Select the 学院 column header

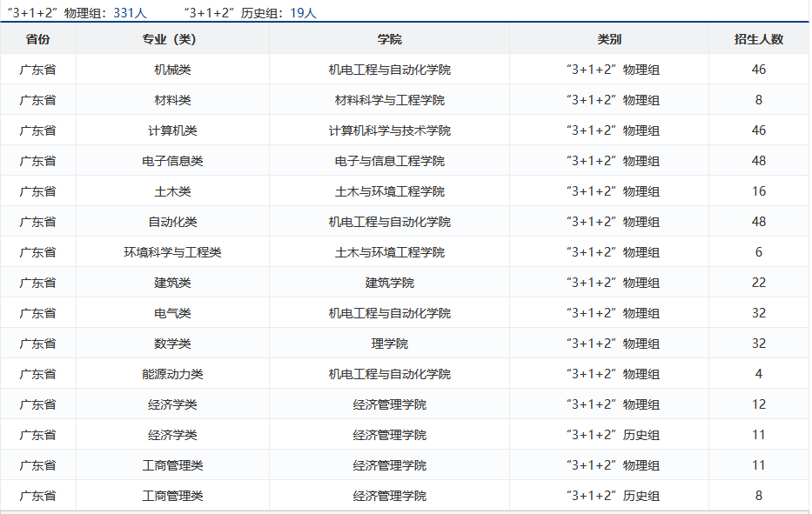pos(389,39)
